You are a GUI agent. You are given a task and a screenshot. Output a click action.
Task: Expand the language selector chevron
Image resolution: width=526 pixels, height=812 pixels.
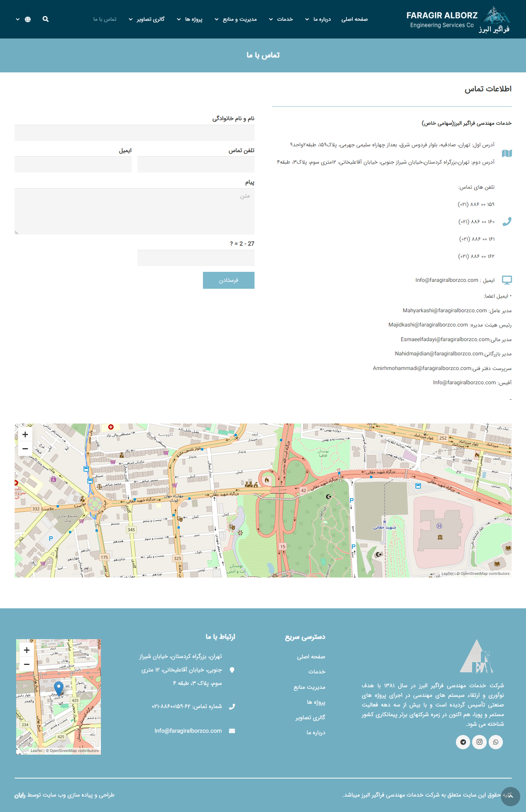(18, 19)
